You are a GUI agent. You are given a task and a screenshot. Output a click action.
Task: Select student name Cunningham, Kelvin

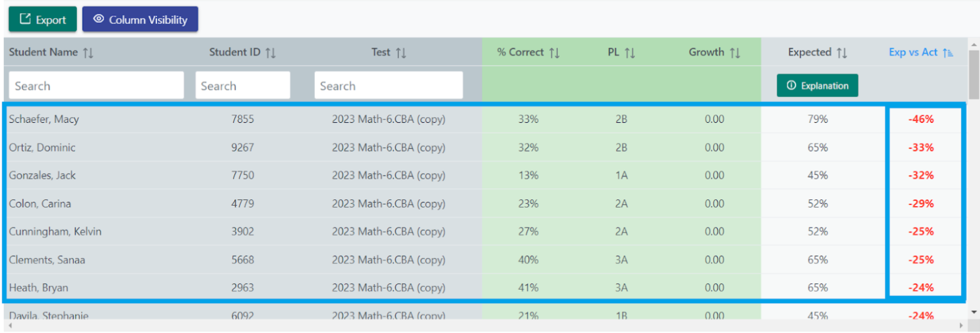pyautogui.click(x=55, y=232)
